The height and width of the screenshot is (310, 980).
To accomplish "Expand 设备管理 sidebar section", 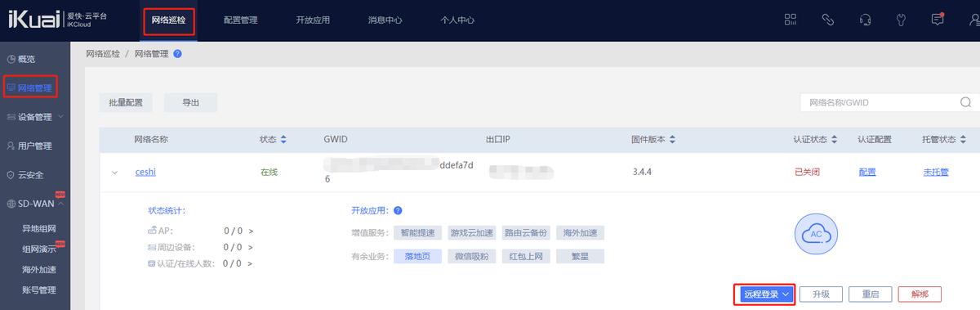I will pyautogui.click(x=35, y=117).
